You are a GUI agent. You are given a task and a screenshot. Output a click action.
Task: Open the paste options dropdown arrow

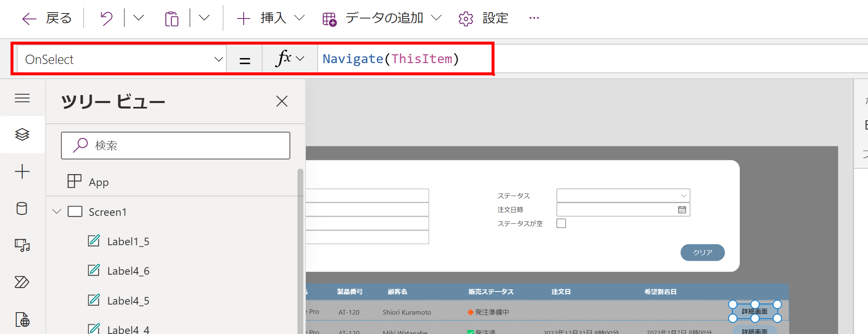click(204, 18)
